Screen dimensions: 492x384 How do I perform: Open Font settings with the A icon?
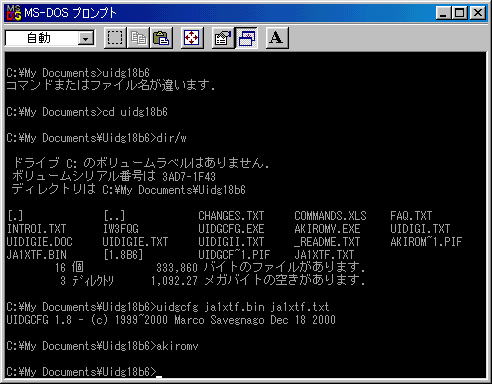277,38
